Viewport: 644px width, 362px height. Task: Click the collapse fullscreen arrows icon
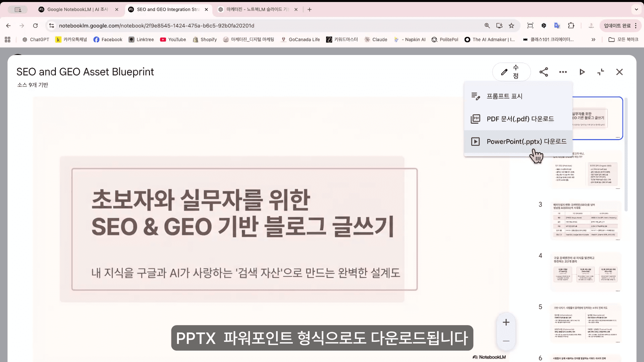click(x=601, y=72)
